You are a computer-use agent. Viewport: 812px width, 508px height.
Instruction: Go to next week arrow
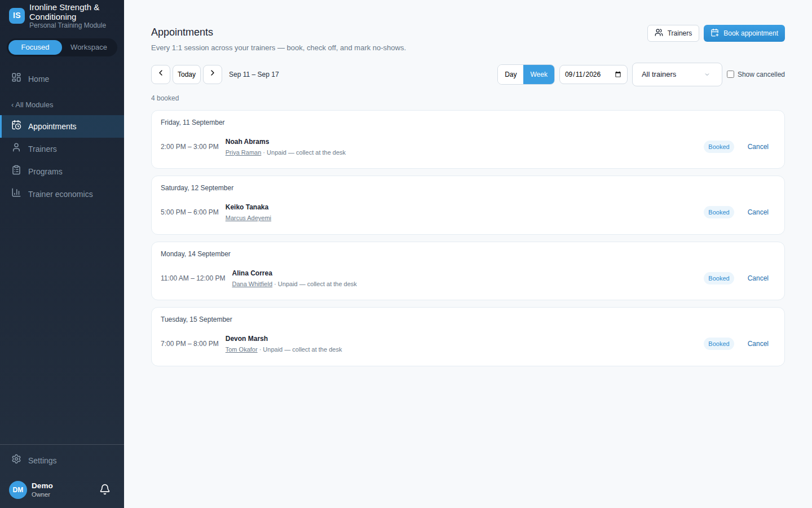pyautogui.click(x=213, y=74)
